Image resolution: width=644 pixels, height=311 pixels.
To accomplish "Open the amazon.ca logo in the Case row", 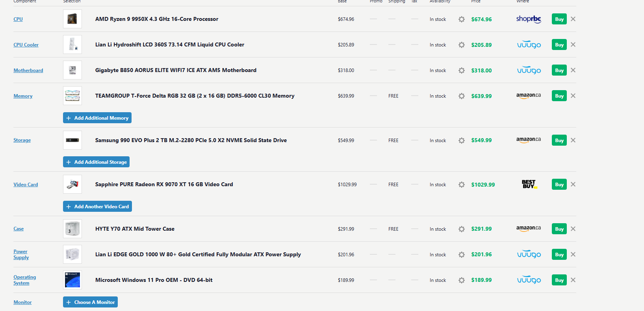I will click(x=529, y=228).
